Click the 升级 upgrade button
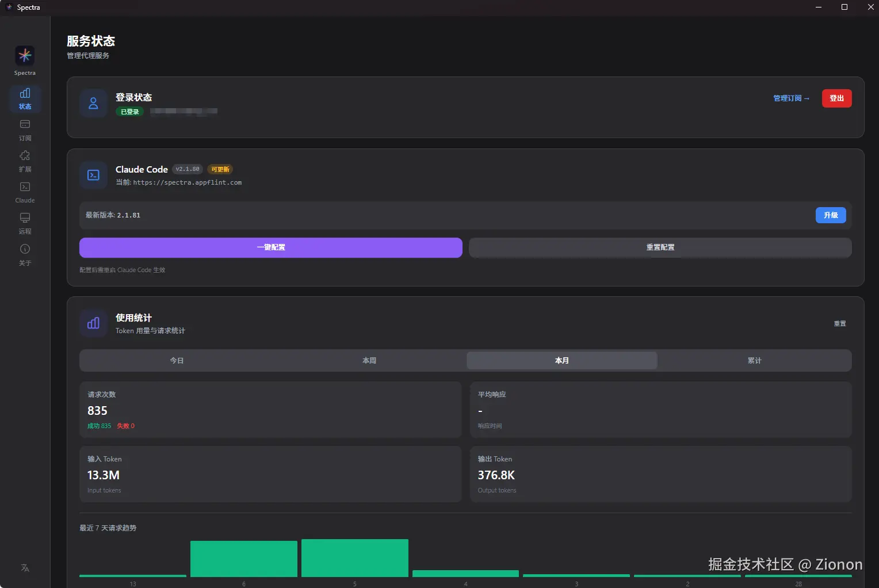The width and height of the screenshot is (879, 588). (831, 215)
